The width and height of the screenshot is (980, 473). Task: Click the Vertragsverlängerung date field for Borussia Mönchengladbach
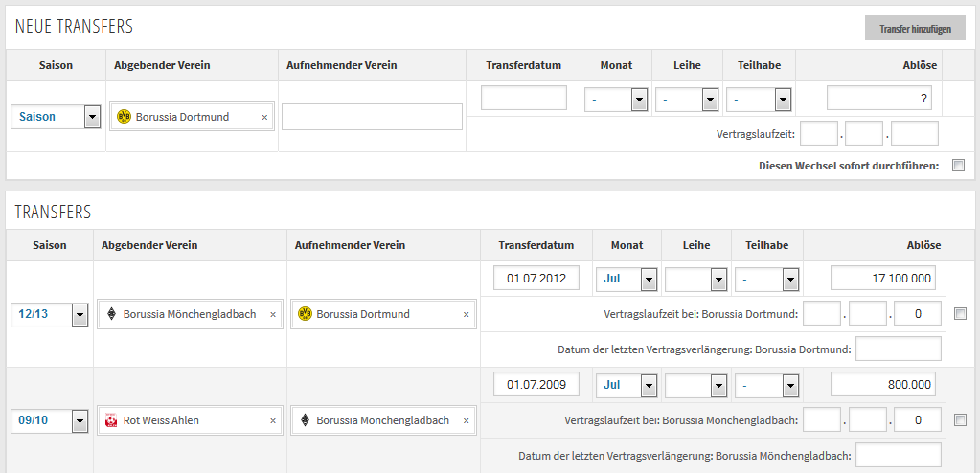point(899,455)
